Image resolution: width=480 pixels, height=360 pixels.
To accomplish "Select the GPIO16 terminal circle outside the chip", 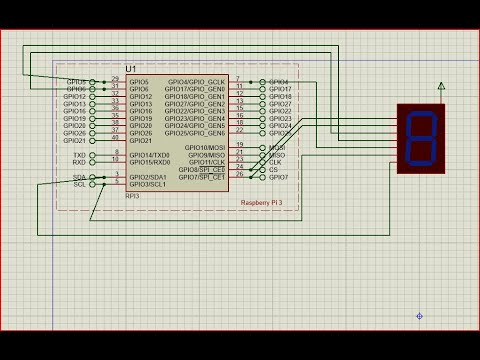I will click(92, 111).
